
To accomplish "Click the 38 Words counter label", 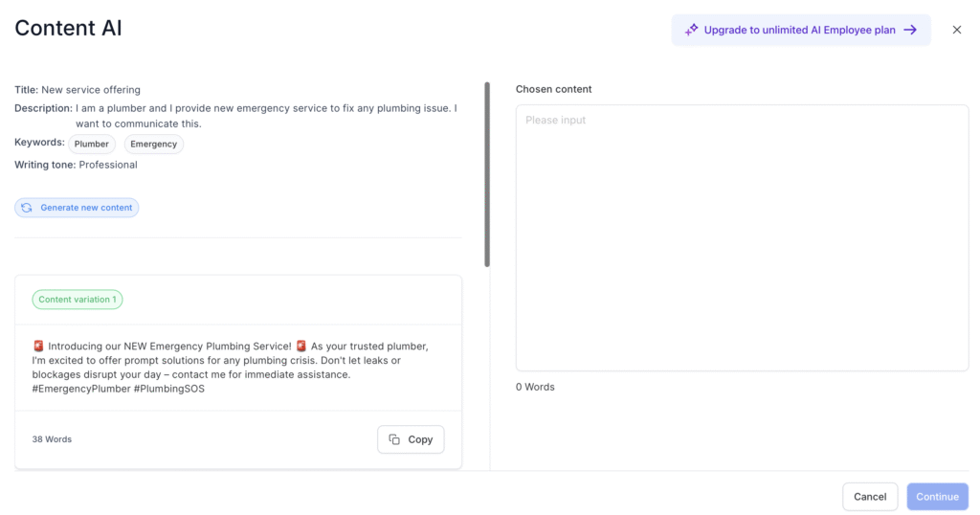I will point(52,439).
